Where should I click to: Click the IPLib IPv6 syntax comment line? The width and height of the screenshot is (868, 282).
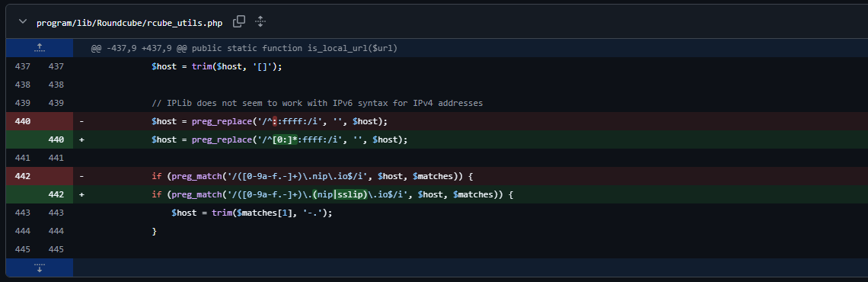(x=318, y=103)
